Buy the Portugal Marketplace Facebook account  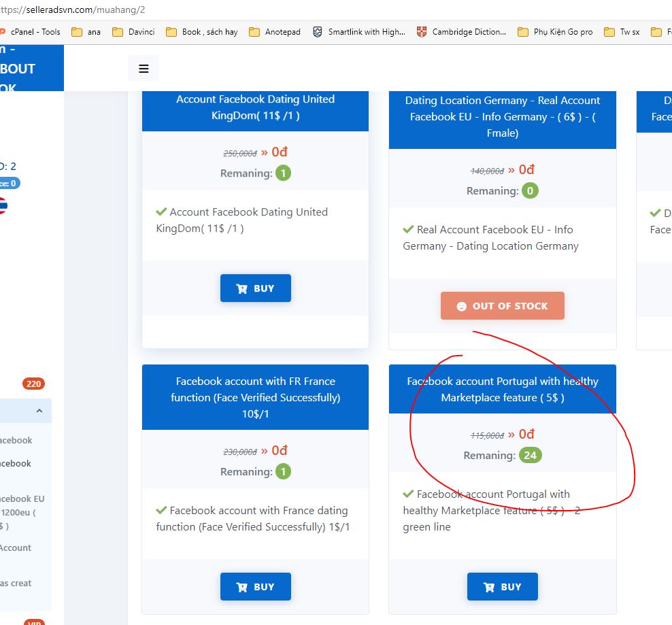502,586
